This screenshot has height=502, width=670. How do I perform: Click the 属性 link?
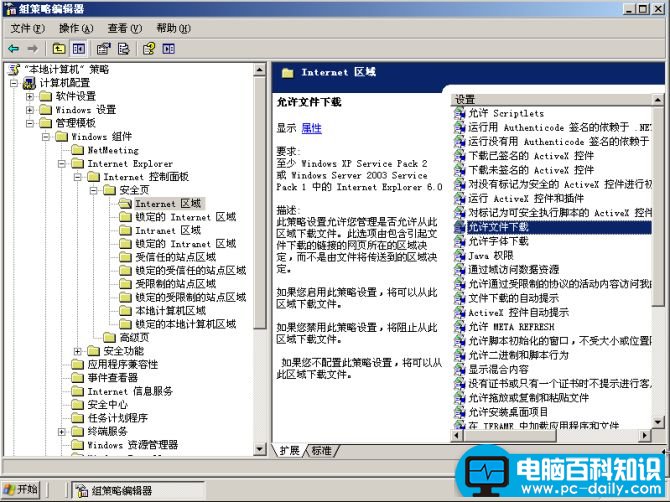click(311, 128)
